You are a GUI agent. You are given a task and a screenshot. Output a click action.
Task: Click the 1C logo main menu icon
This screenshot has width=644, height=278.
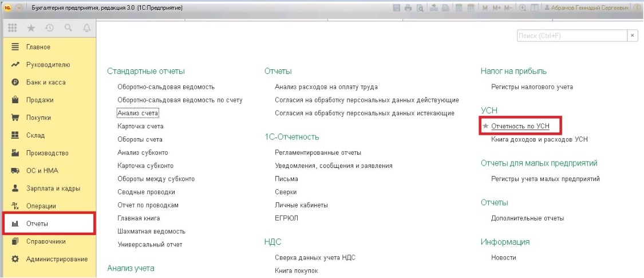pyautogui.click(x=7, y=8)
